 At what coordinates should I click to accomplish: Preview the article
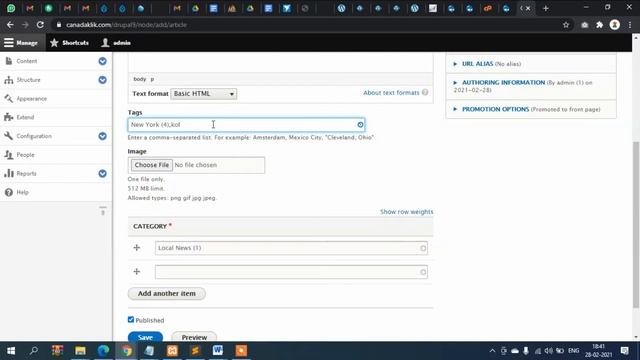point(194,337)
